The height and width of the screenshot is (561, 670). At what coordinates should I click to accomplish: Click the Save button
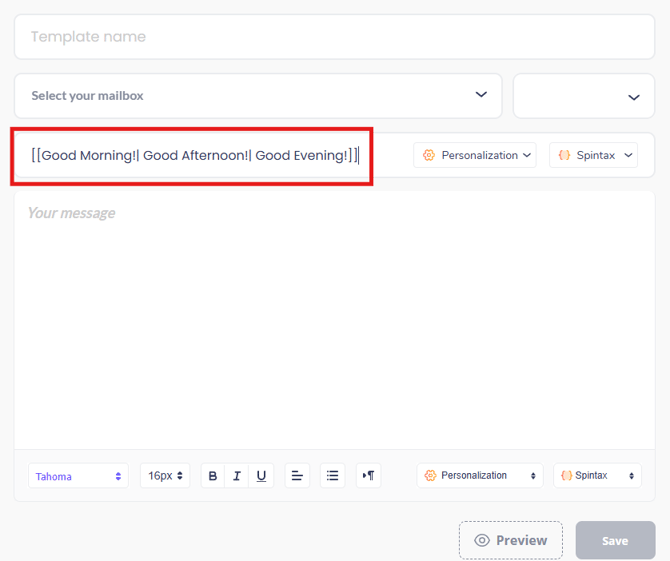click(x=615, y=540)
